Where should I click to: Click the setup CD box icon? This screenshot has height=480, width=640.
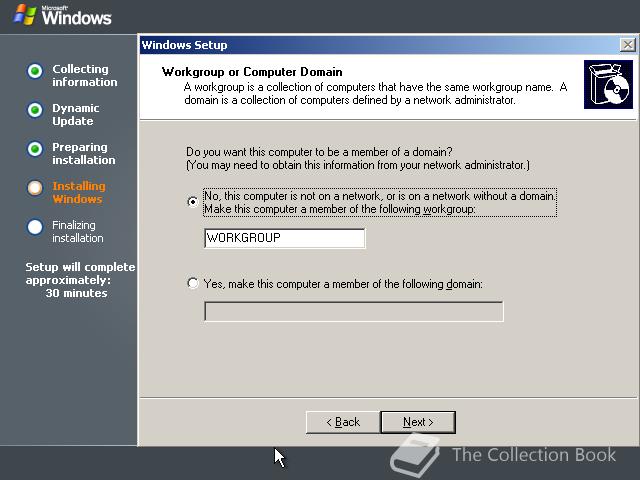coord(608,84)
